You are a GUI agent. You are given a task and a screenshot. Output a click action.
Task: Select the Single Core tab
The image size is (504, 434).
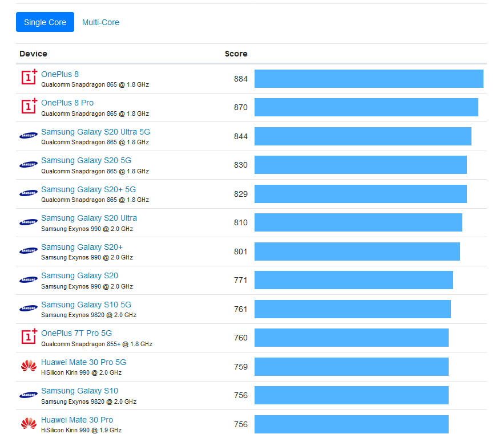tap(45, 22)
